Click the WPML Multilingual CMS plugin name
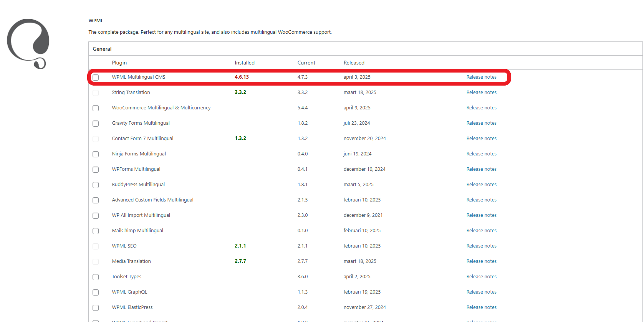 click(139, 77)
